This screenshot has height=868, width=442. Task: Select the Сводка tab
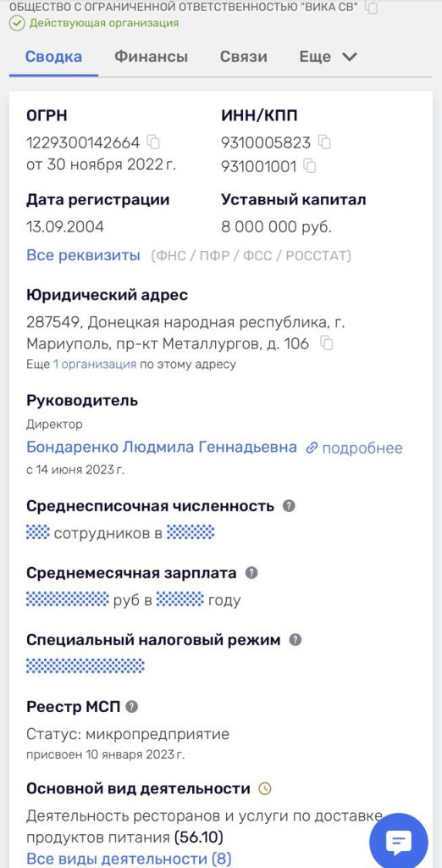click(x=53, y=57)
